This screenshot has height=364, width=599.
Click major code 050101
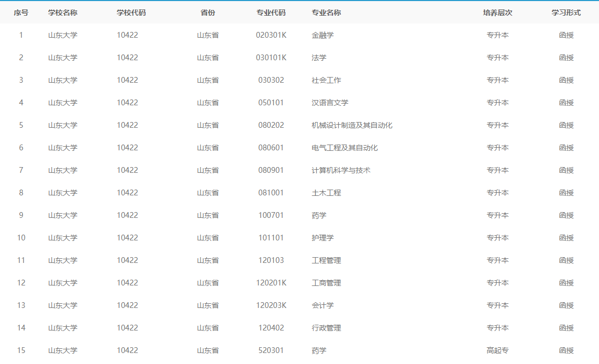pos(271,103)
